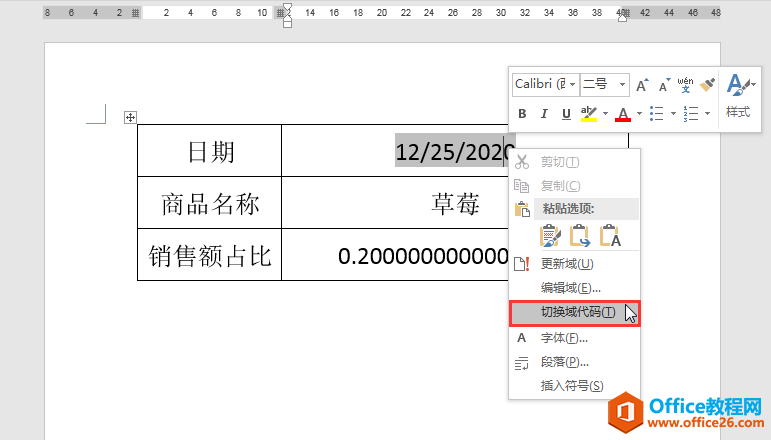This screenshot has width=771, height=440.
Task: Click the 草莓 table cell
Action: pyautogui.click(x=455, y=203)
